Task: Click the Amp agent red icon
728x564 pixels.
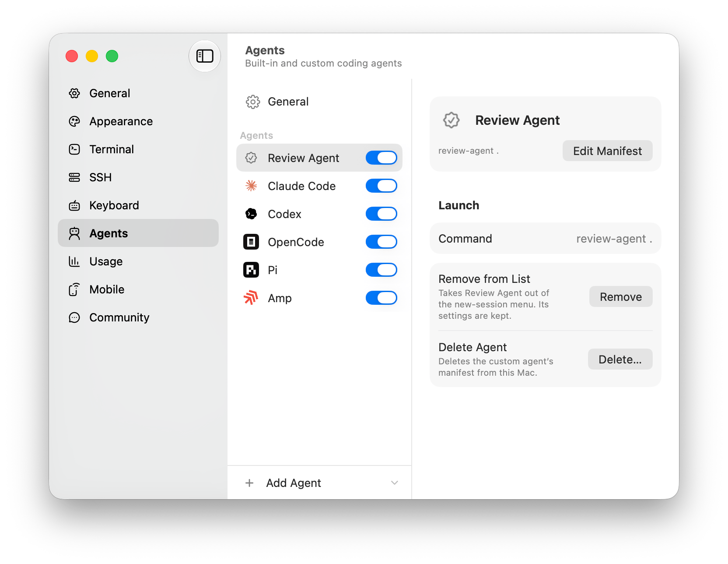Action: (251, 298)
